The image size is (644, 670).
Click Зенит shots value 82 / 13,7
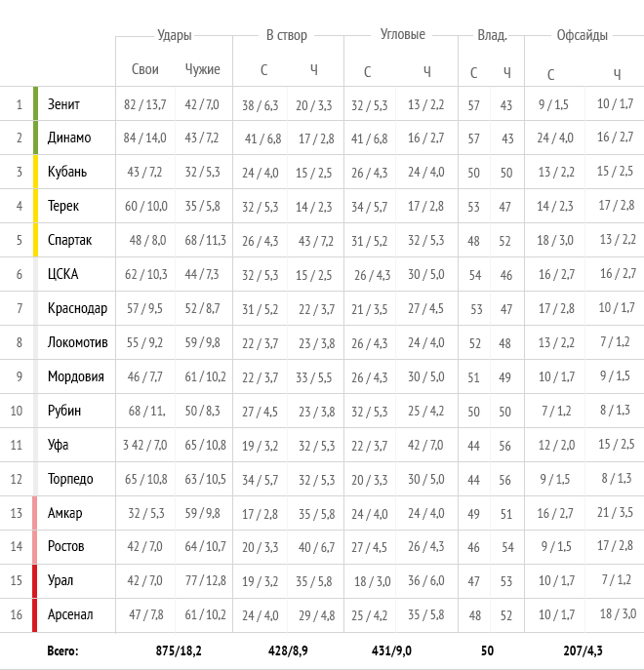[x=145, y=104]
